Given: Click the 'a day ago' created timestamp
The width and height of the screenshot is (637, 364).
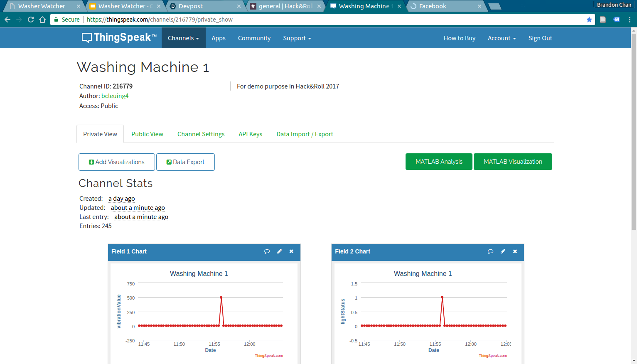Looking at the screenshot, I should click(122, 199).
